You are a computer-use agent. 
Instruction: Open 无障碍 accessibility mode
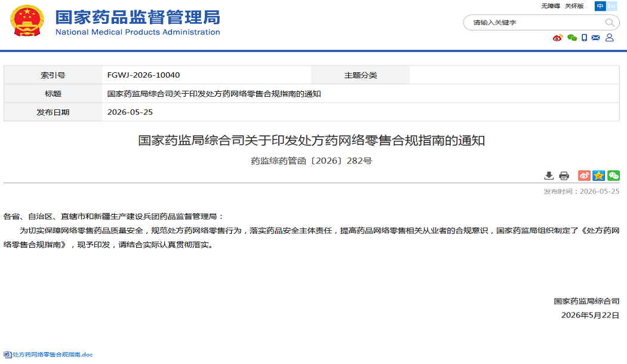(550, 6)
